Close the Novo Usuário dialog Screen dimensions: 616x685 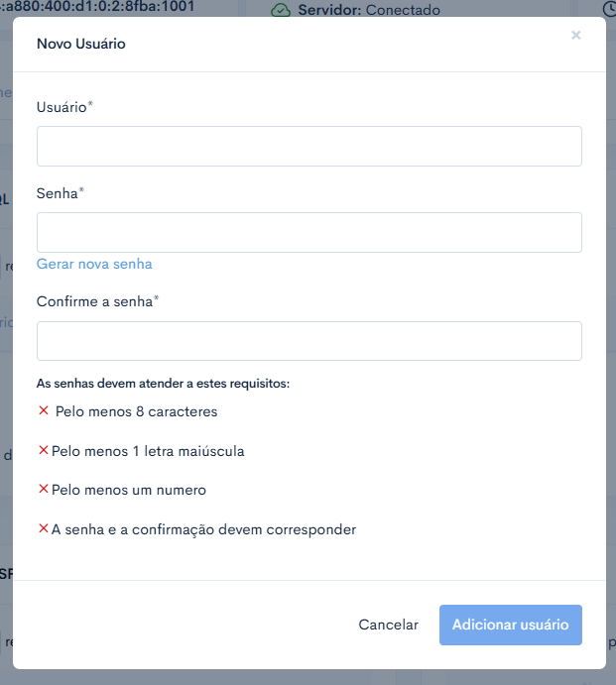click(x=575, y=35)
